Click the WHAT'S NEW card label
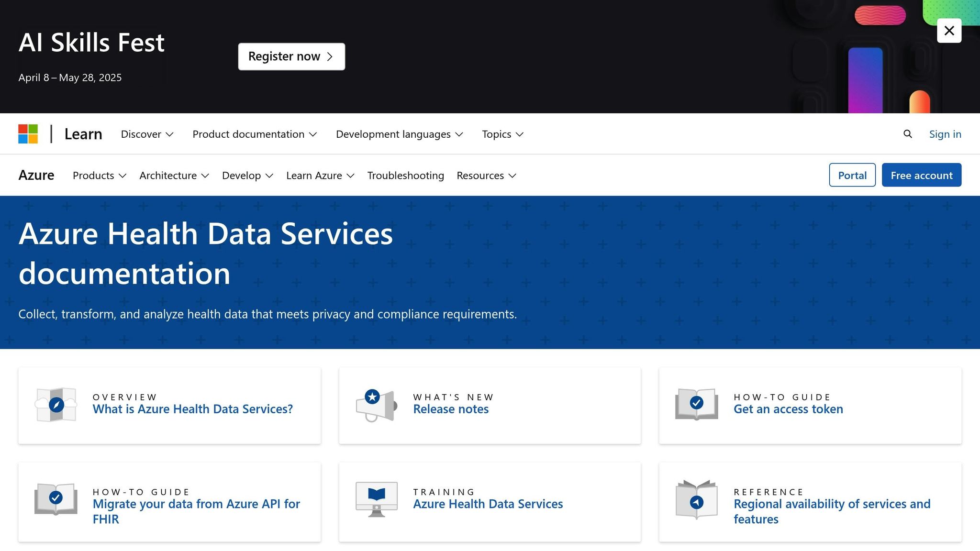 click(453, 397)
